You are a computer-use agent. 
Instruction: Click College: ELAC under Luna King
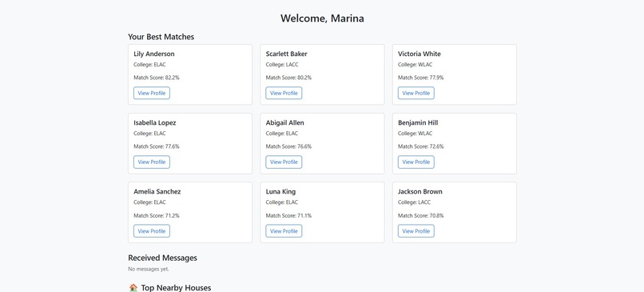click(x=282, y=202)
